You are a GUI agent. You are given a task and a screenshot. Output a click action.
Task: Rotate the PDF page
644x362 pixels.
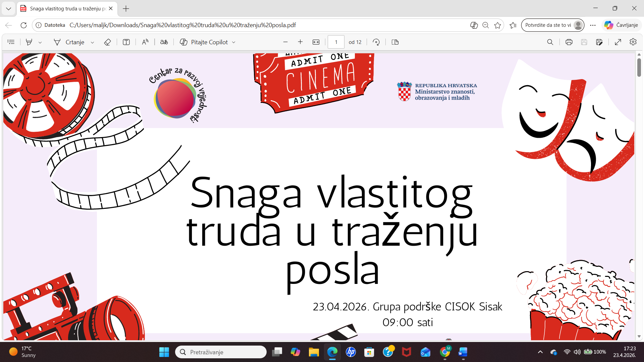(x=376, y=42)
